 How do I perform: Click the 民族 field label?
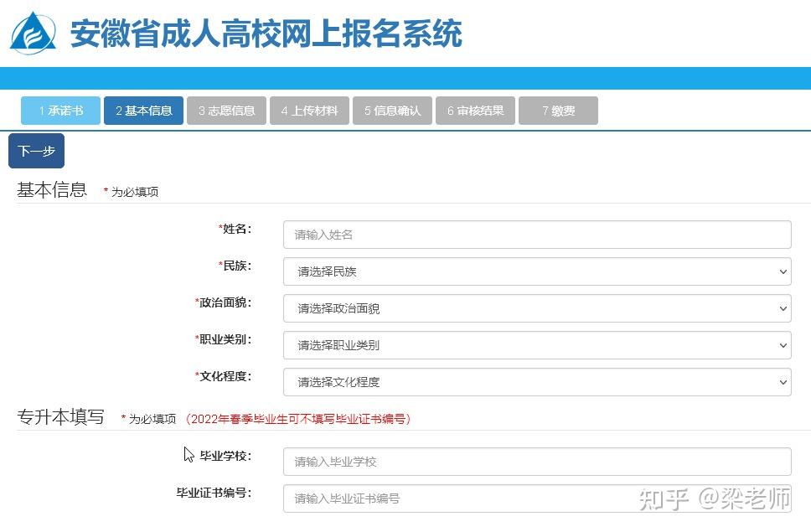click(x=235, y=266)
